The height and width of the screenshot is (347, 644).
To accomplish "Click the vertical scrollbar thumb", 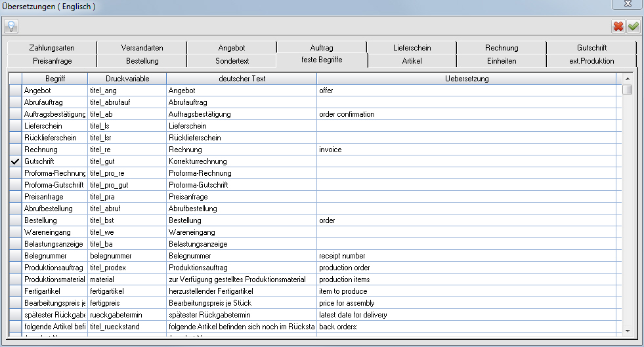I will click(x=627, y=89).
